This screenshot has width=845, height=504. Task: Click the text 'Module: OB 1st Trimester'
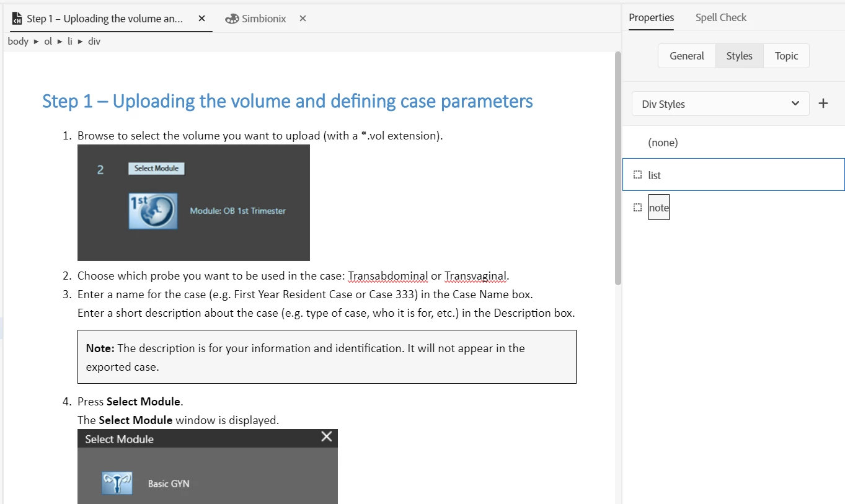coord(238,211)
